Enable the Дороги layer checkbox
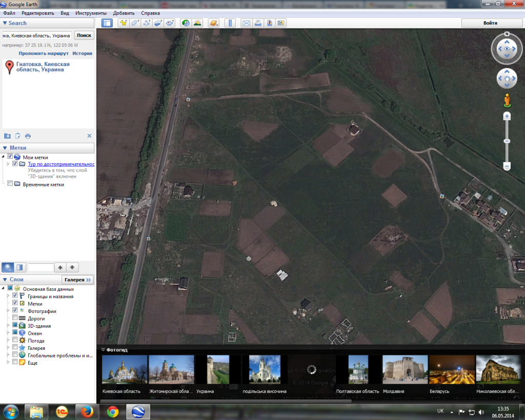This screenshot has width=525, height=420. coord(15,319)
